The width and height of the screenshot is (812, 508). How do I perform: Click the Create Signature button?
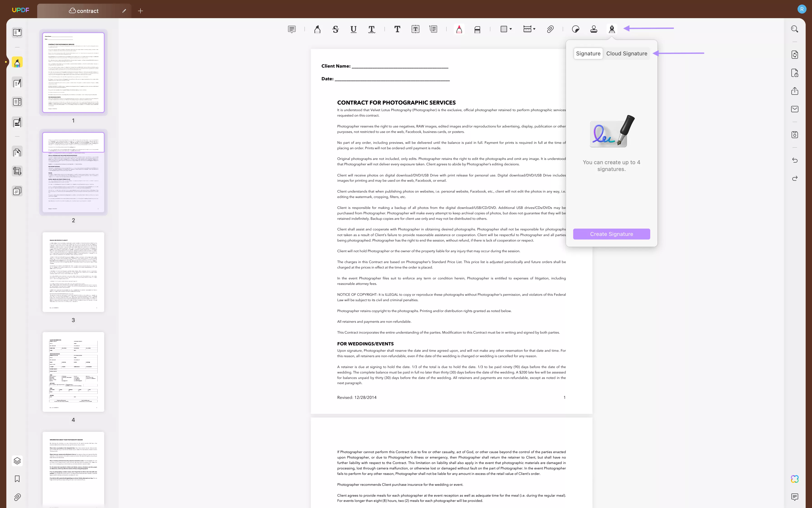point(611,234)
